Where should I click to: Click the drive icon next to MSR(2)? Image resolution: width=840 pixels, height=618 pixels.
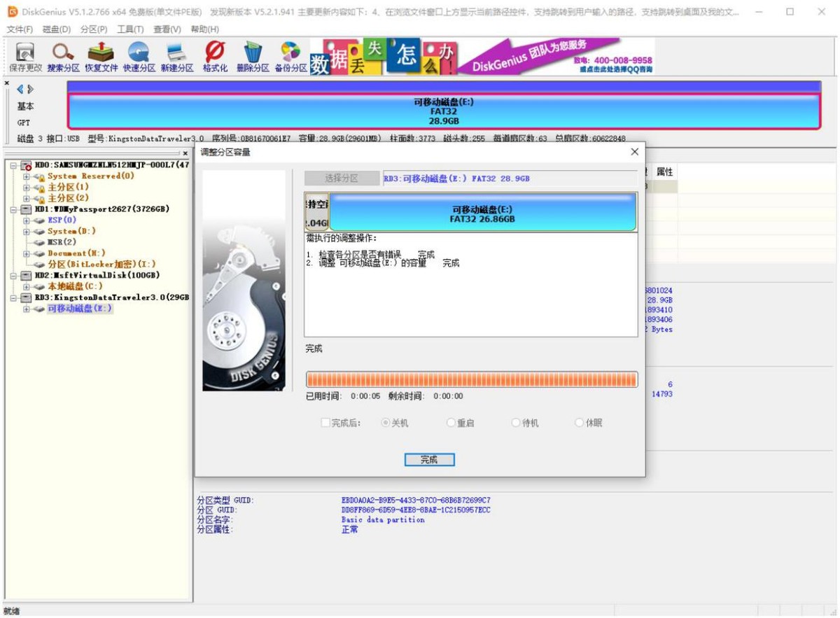(39, 242)
